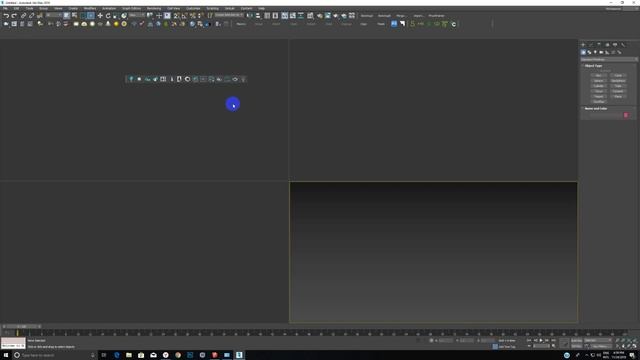Select Helpers category in Create panel

click(x=607, y=52)
